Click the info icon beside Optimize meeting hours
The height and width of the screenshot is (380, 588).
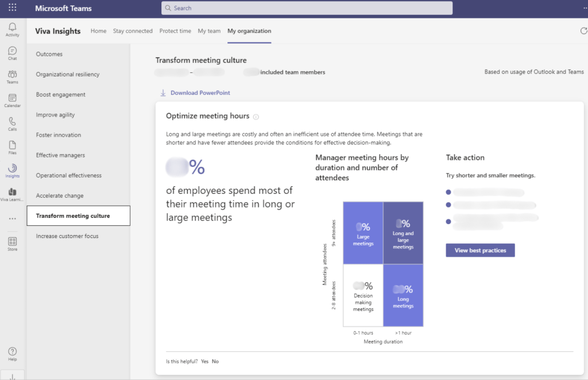[256, 117]
